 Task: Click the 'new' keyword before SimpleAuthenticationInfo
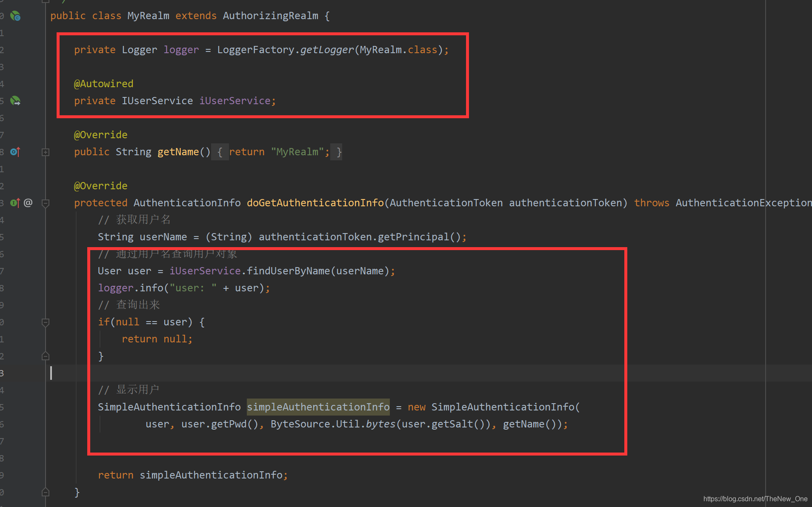416,407
